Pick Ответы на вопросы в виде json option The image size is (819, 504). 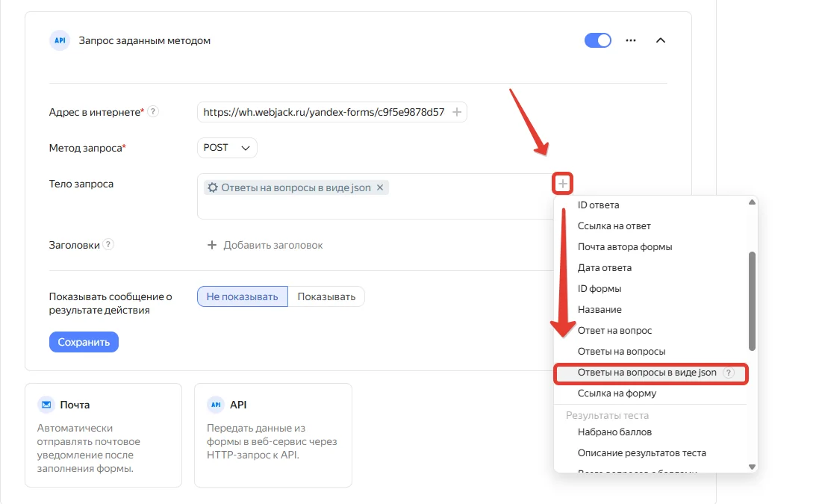[651, 373]
